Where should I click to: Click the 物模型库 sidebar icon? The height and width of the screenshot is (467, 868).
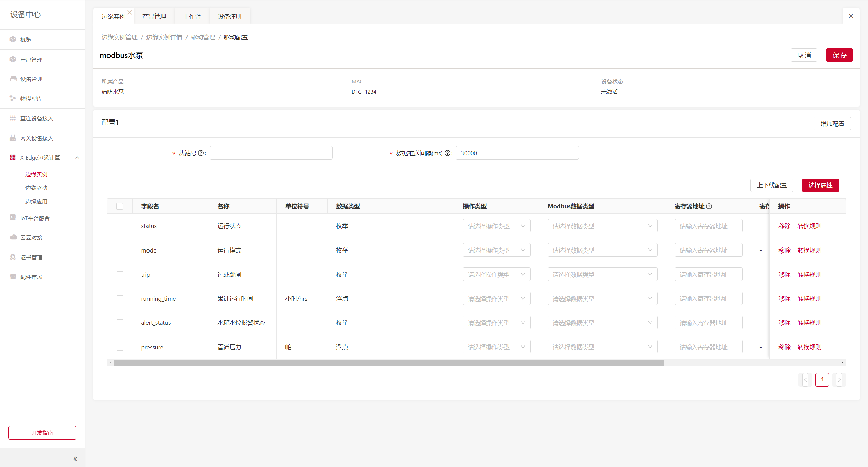click(13, 98)
